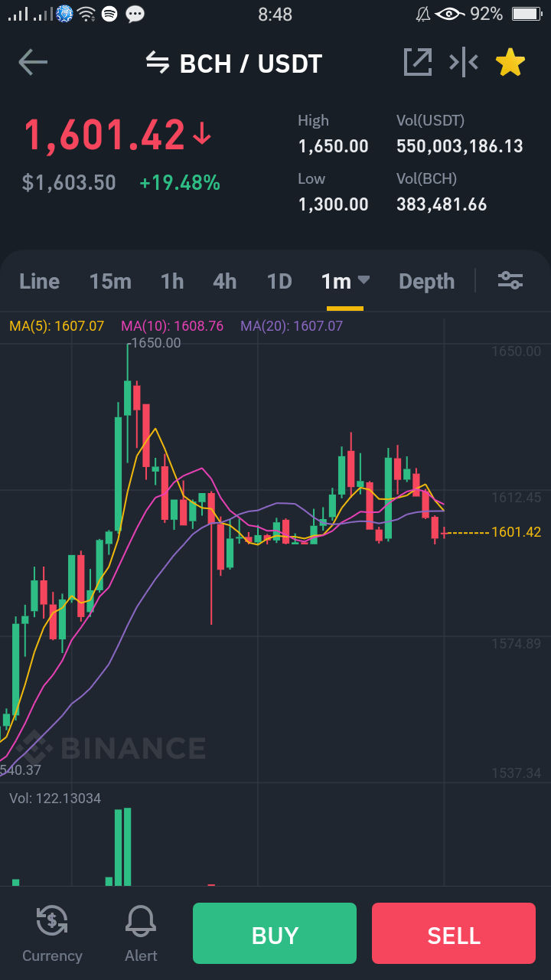Open the share chart icon
551x980 pixels.
[418, 62]
